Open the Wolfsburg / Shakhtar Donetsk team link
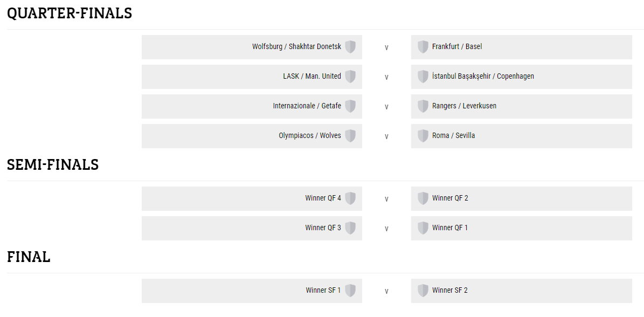644x317 pixels. [296, 47]
